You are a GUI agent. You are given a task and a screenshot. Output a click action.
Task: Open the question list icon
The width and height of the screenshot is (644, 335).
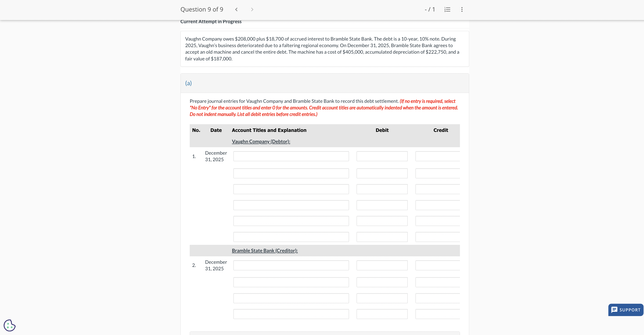click(447, 9)
